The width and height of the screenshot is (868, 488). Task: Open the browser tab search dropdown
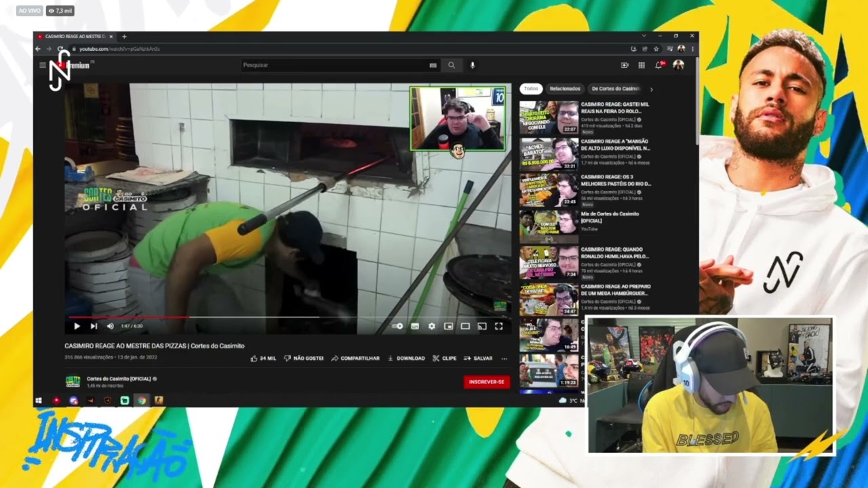pyautogui.click(x=644, y=35)
